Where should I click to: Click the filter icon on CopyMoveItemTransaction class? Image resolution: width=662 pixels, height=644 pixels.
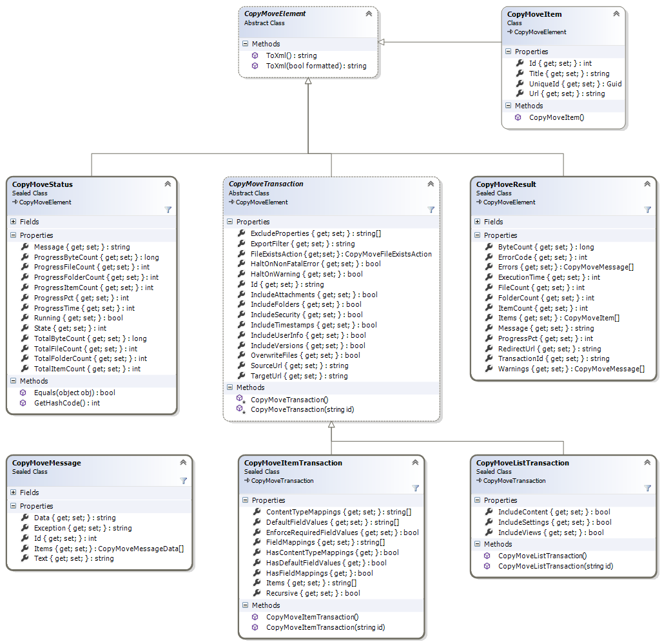click(x=416, y=488)
